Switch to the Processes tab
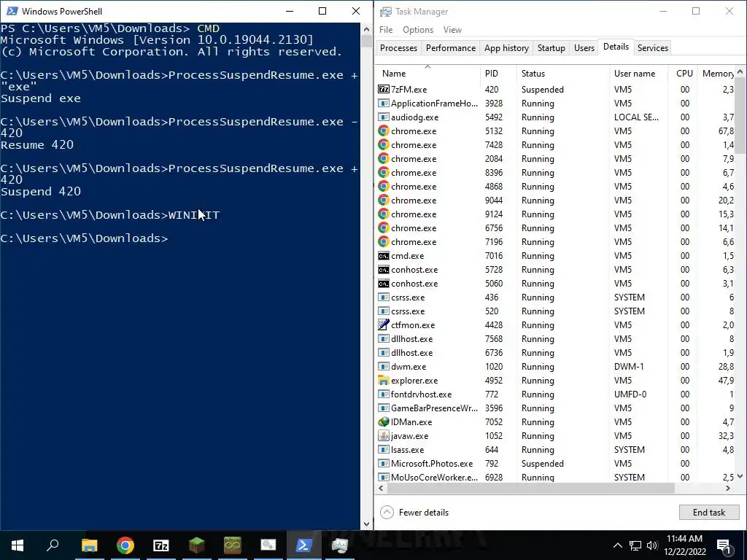Image resolution: width=747 pixels, height=560 pixels. pos(398,47)
